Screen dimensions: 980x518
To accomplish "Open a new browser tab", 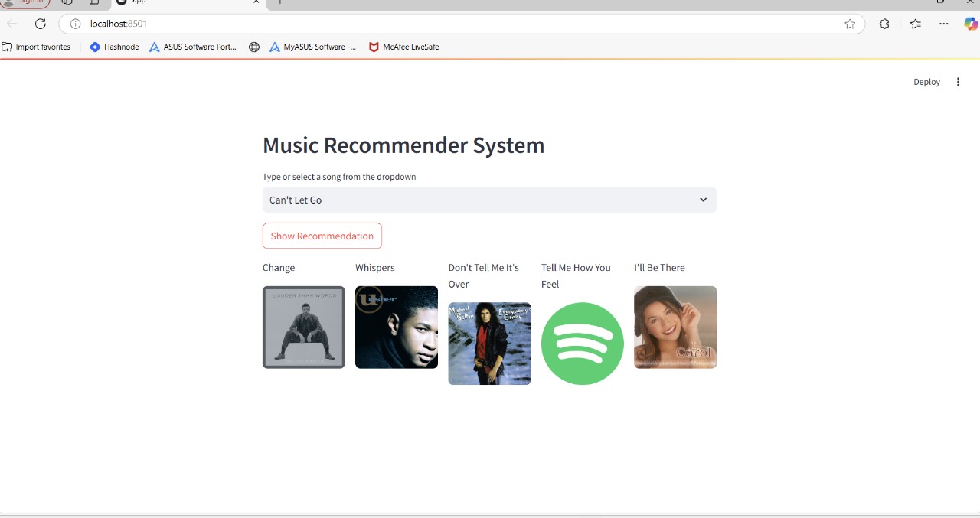I will 279,3.
